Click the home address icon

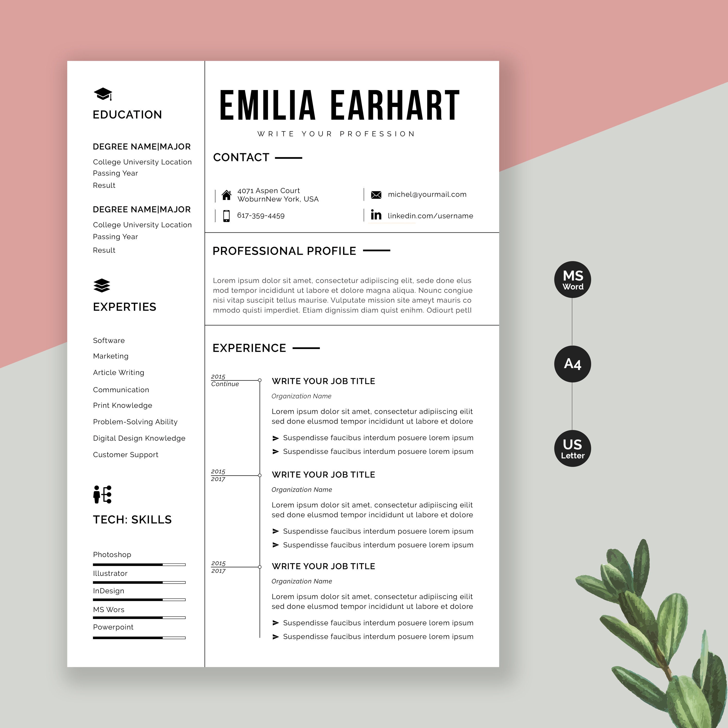pos(227,194)
